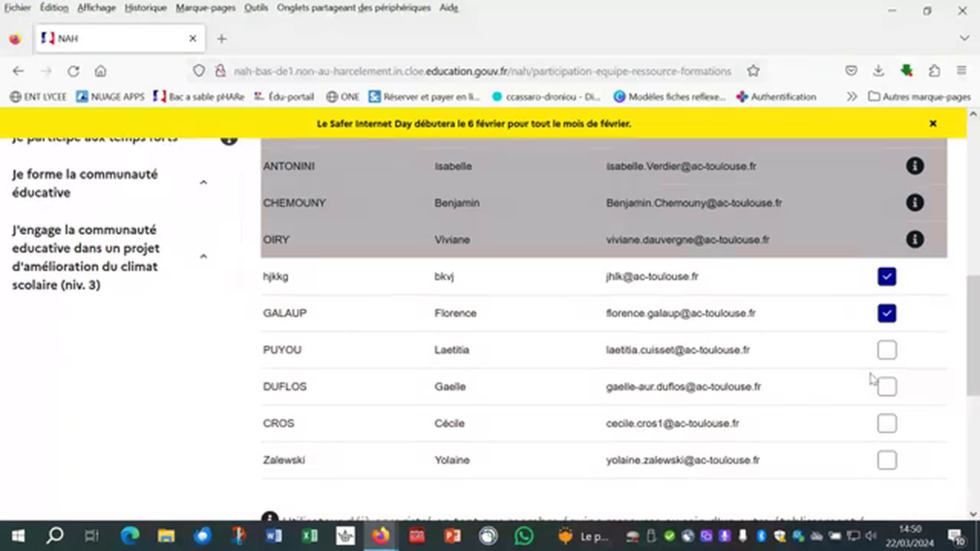This screenshot has height=551, width=980.
Task: Collapse the 'Je forme la communauté éducative' section
Action: [x=203, y=182]
